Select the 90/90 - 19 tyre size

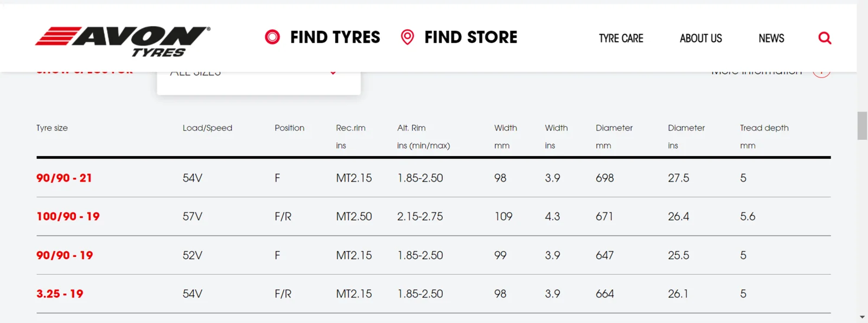pyautogui.click(x=65, y=255)
